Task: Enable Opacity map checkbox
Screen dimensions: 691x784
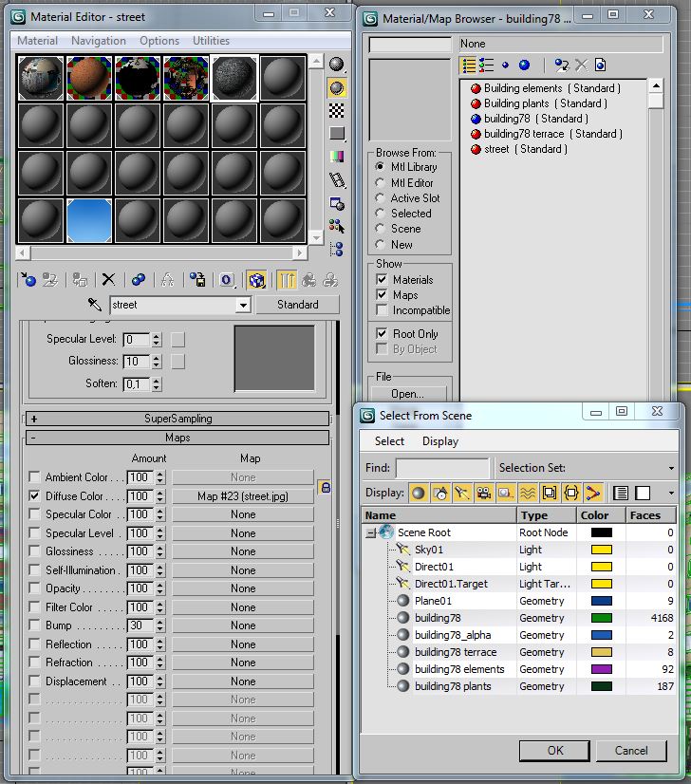Action: (x=34, y=588)
